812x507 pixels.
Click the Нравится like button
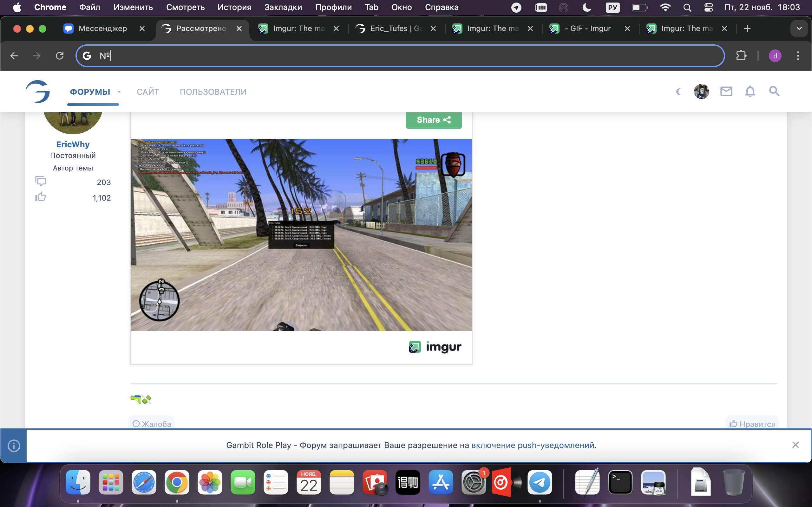[752, 424]
